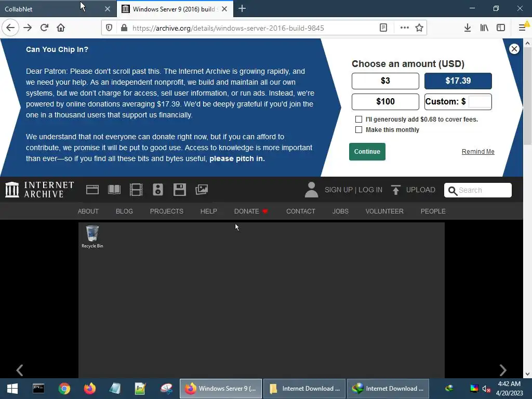Screen dimensions: 532x399
Task: Click the address bar URL text
Action: [x=228, y=28]
